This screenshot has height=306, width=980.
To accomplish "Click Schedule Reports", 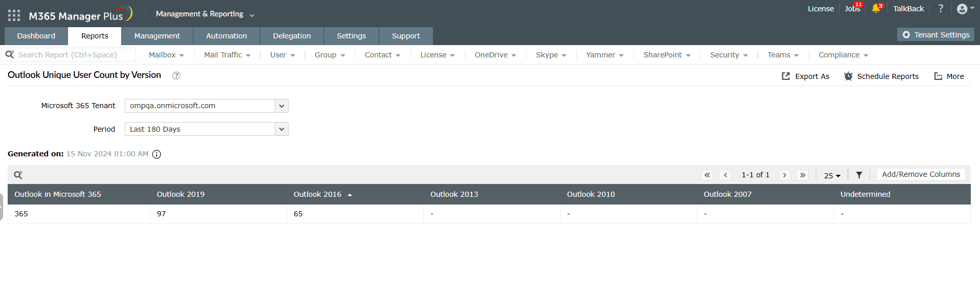I will coord(881,76).
